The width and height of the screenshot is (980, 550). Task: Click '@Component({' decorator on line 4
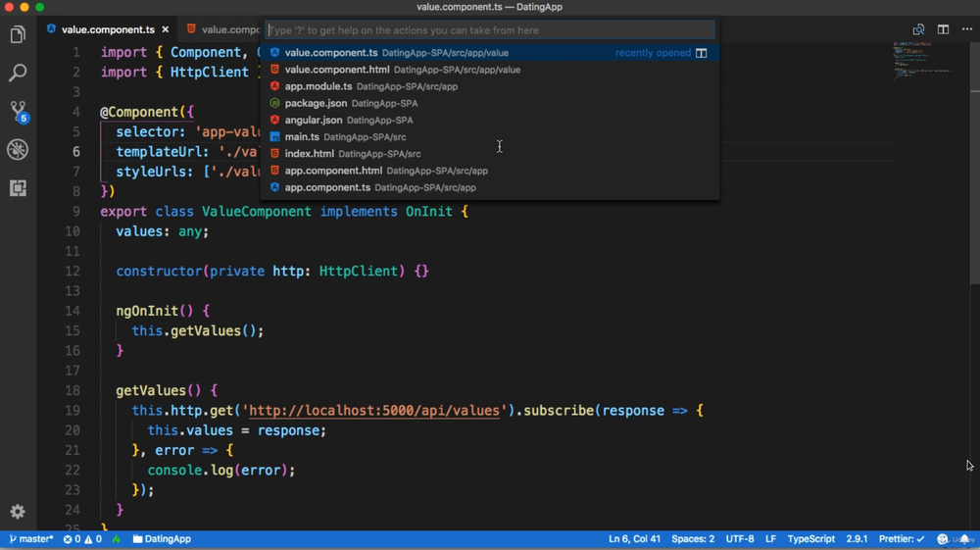(148, 112)
